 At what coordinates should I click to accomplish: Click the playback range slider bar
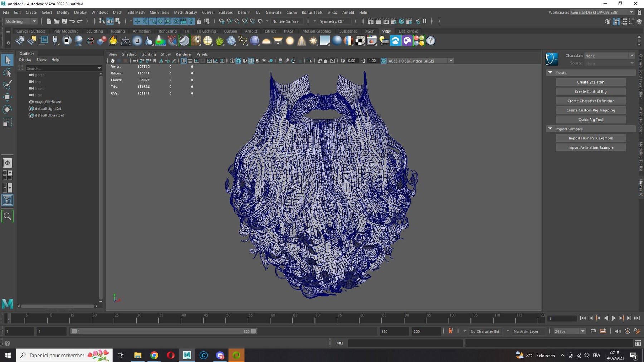point(164,331)
